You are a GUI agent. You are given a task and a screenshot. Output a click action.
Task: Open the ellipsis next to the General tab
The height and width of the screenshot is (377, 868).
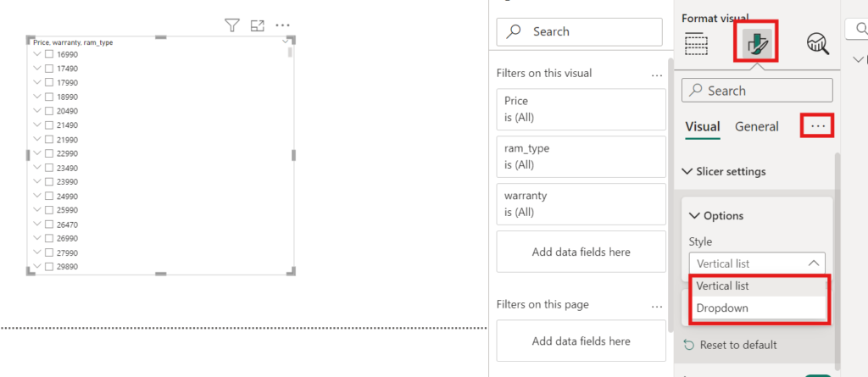coord(818,127)
